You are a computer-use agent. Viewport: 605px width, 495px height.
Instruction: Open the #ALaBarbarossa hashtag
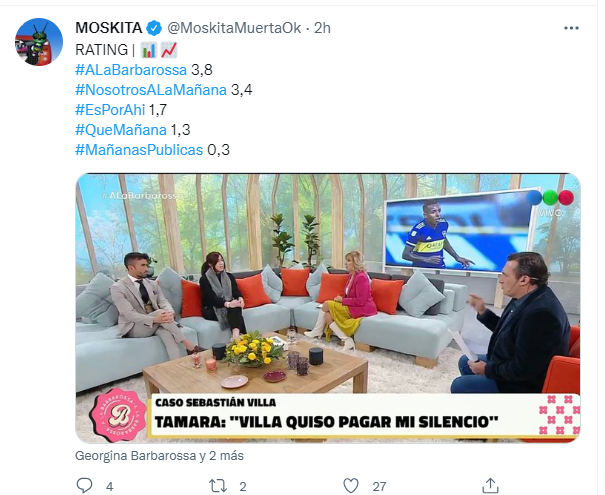tap(131, 70)
